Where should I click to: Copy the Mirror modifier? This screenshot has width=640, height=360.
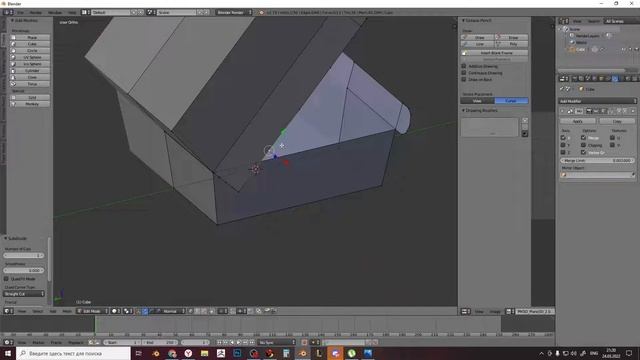pos(617,121)
